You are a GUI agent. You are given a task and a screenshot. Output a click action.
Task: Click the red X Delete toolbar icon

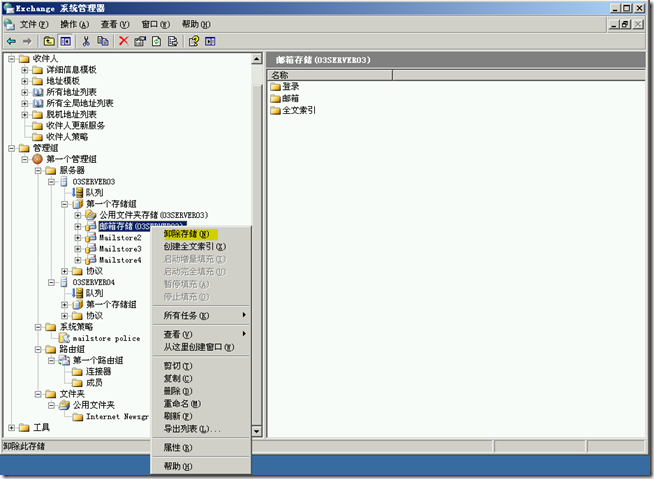pyautogui.click(x=123, y=41)
